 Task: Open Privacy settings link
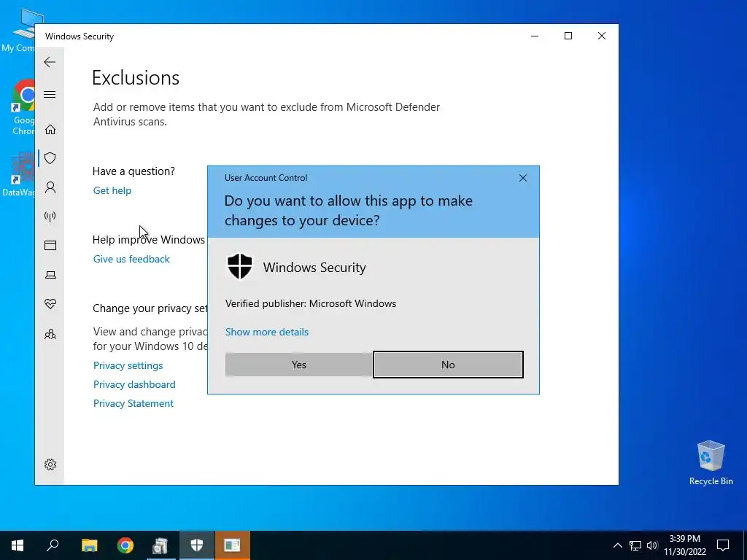128,366
